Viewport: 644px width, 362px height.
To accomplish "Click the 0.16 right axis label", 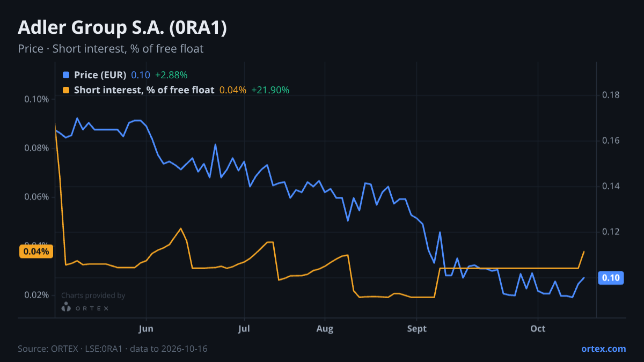I will 611,141.
